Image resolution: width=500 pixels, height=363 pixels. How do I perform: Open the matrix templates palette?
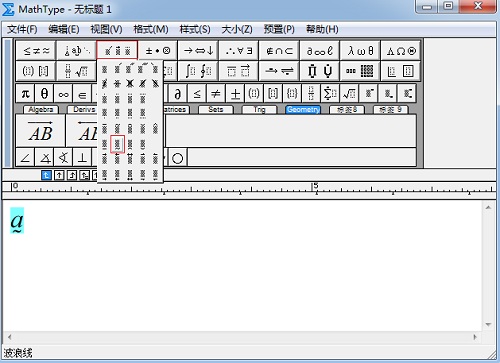point(360,71)
